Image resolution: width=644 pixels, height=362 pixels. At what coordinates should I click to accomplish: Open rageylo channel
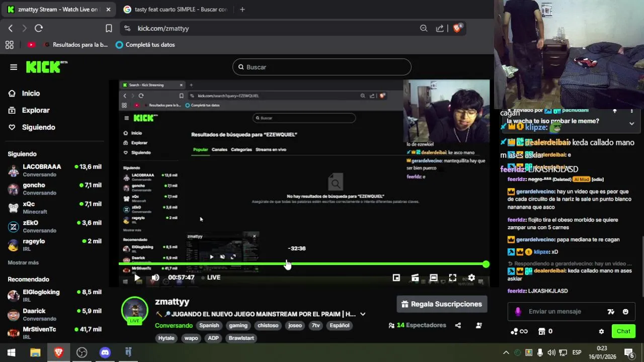pyautogui.click(x=54, y=245)
